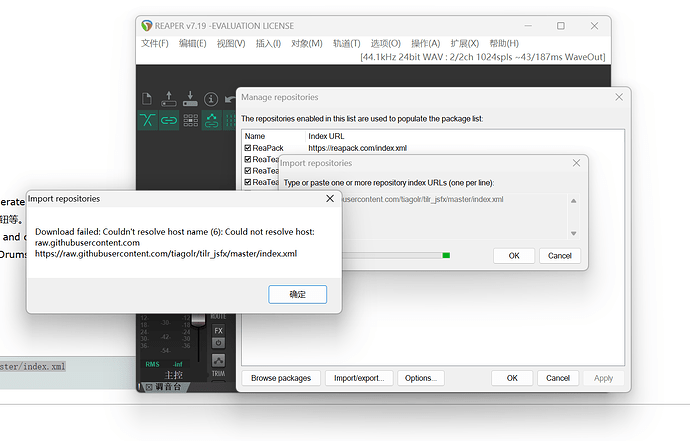
Task: Click the REAPER logo in title bar
Action: pyautogui.click(x=147, y=26)
